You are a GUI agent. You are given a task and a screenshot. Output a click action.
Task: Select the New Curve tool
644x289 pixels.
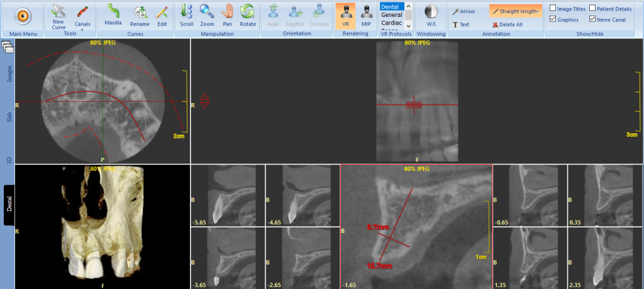[58, 17]
